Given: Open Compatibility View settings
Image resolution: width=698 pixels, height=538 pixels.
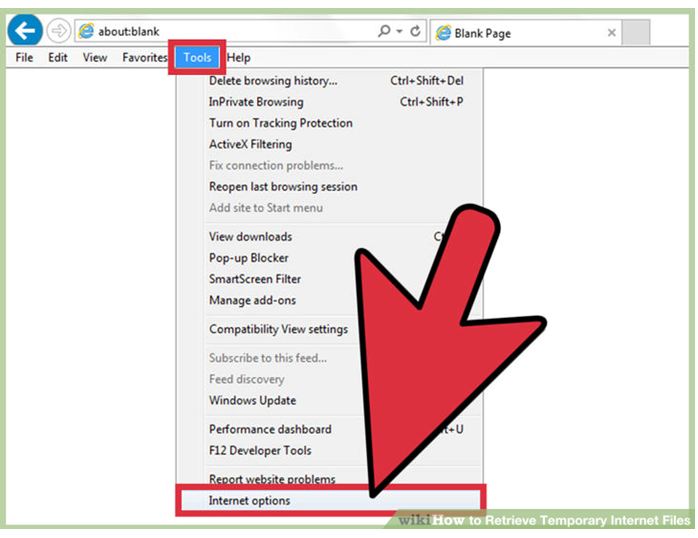Looking at the screenshot, I should 329,329.
